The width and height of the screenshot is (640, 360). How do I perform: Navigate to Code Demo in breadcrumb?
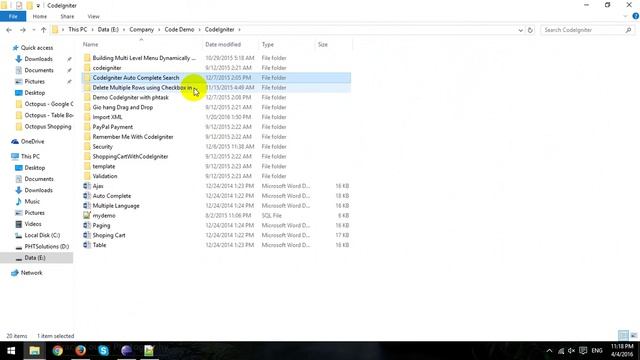179,30
